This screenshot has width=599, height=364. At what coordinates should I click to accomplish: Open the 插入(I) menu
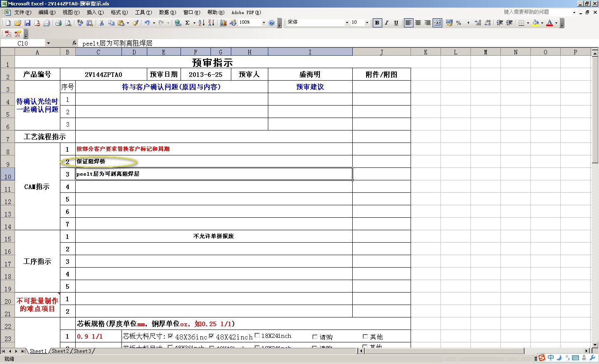click(x=95, y=12)
